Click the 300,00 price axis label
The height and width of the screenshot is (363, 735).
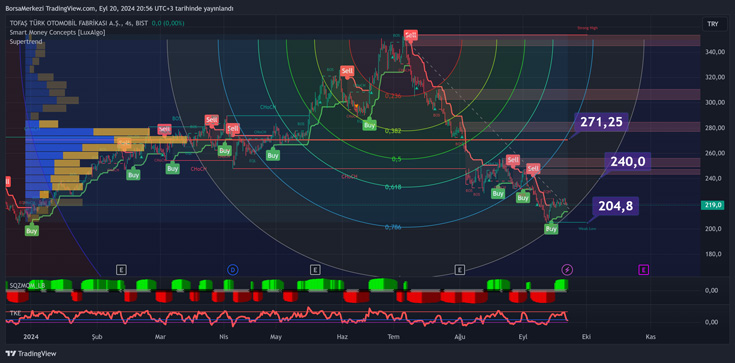point(714,103)
